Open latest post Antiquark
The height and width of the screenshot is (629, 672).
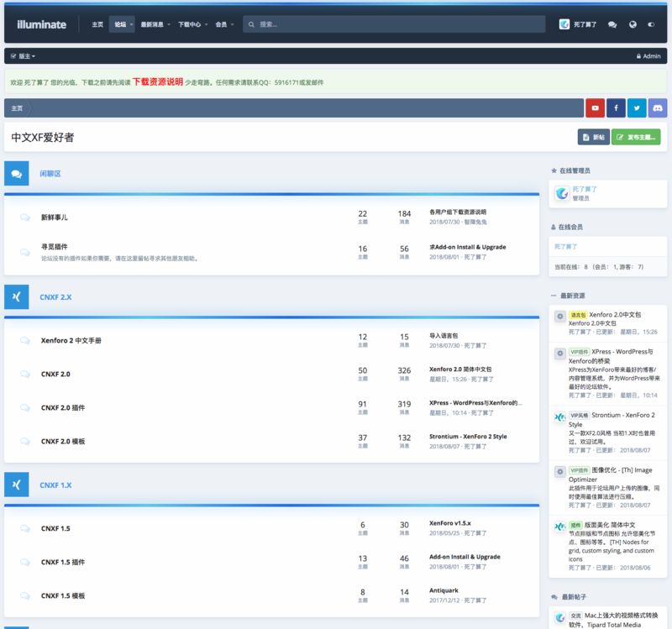point(444,590)
